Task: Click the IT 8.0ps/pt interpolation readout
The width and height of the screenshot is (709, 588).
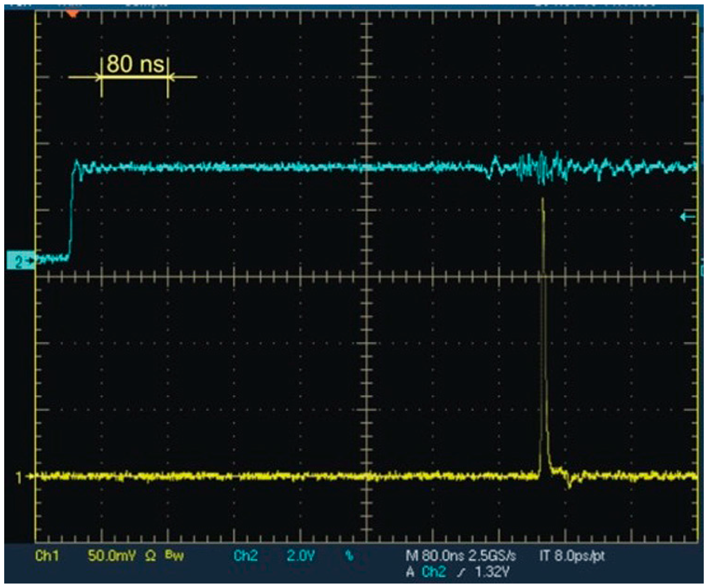Action: [x=572, y=555]
